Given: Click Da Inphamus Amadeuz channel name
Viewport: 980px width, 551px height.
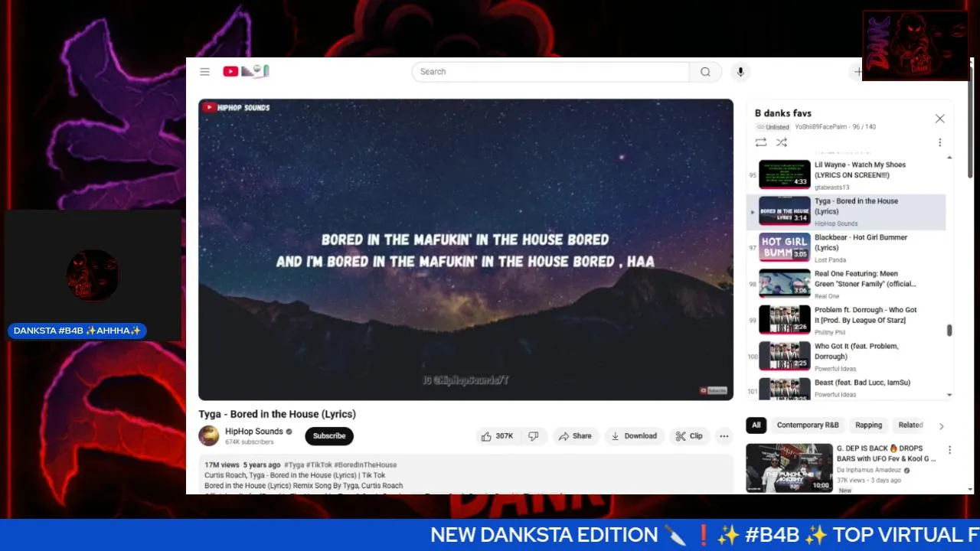Looking at the screenshot, I should click(869, 470).
